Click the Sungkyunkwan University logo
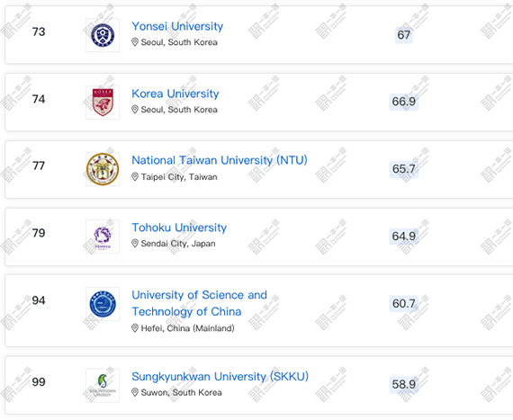This screenshot has width=513, height=420. [103, 385]
